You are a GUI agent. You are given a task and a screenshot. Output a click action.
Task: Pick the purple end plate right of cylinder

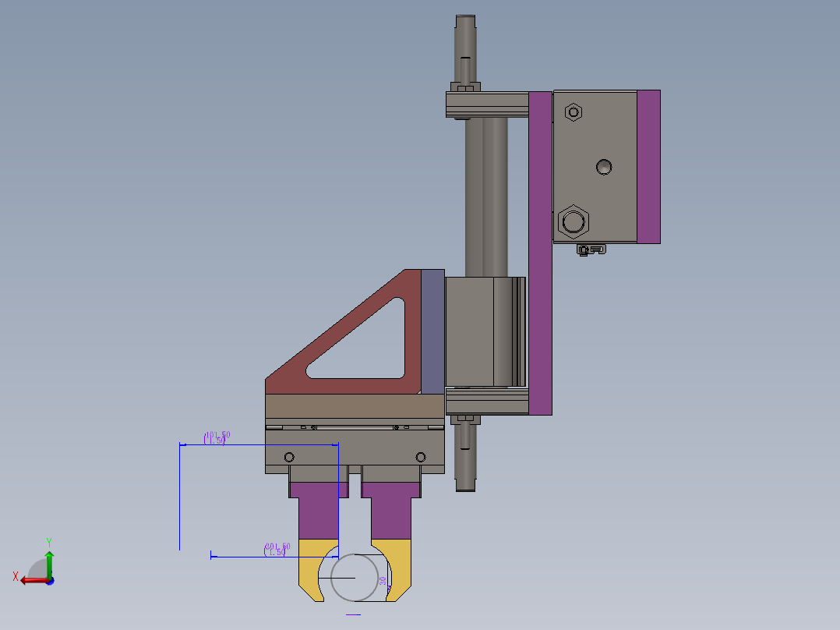[x=648, y=167]
